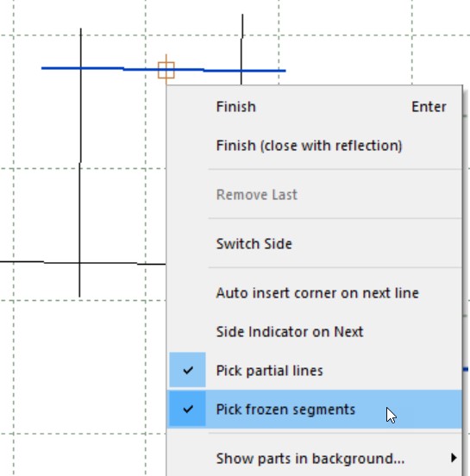This screenshot has width=470, height=476.
Task: Pick the right end of blue highlighted line
Action: [284, 71]
